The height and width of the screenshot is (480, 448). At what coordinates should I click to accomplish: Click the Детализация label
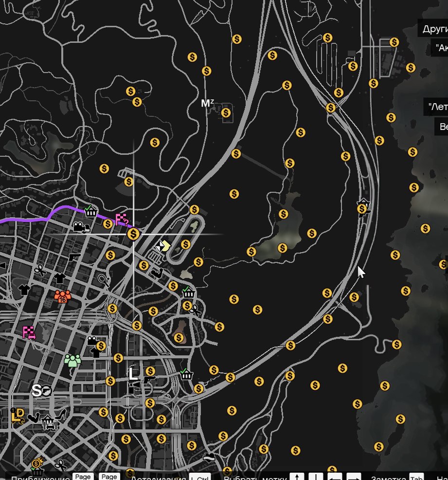[x=158, y=478]
